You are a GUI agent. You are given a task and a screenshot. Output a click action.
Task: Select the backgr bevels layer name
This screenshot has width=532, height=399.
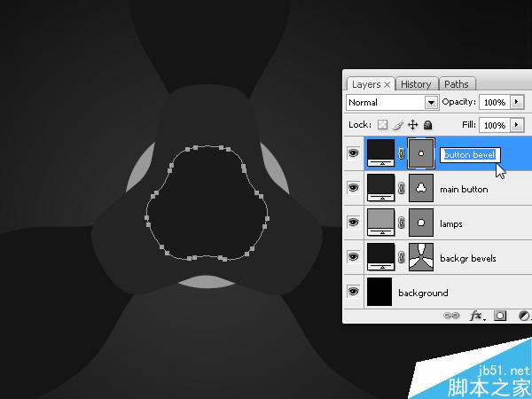pos(468,259)
